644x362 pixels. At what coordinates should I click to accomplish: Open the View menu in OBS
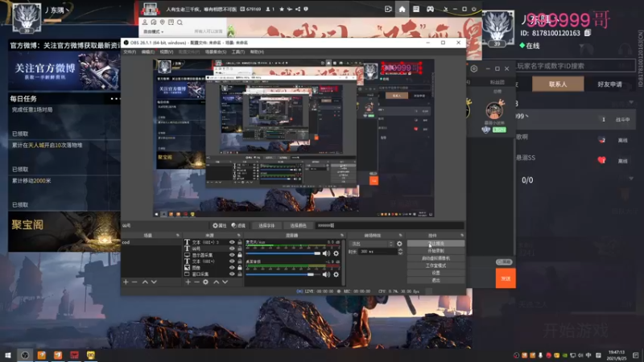167,51
